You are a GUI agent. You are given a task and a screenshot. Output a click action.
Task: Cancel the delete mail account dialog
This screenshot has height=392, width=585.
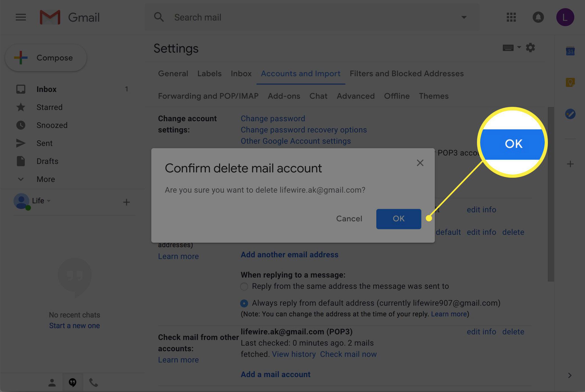tap(349, 219)
